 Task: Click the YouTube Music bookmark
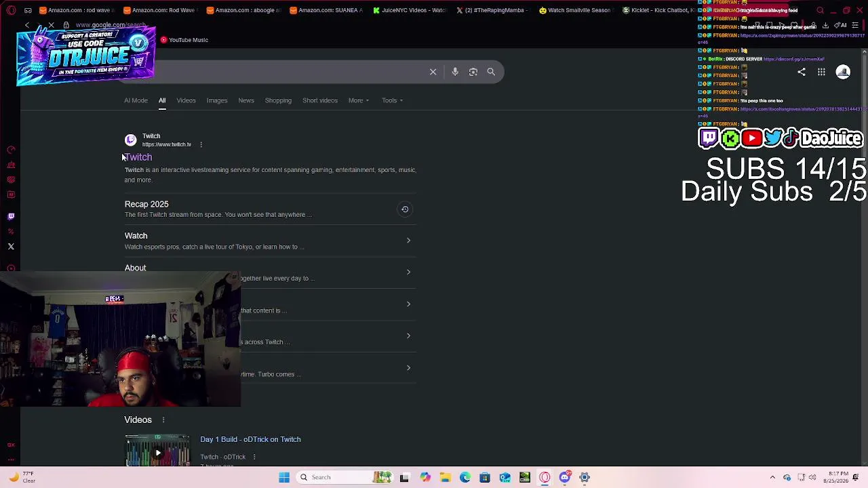(x=184, y=40)
